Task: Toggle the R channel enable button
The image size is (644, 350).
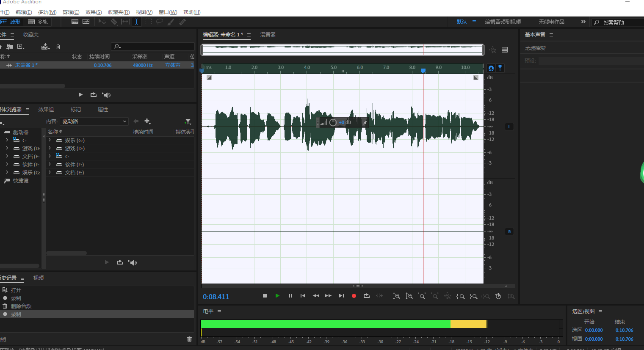Action: tap(509, 231)
